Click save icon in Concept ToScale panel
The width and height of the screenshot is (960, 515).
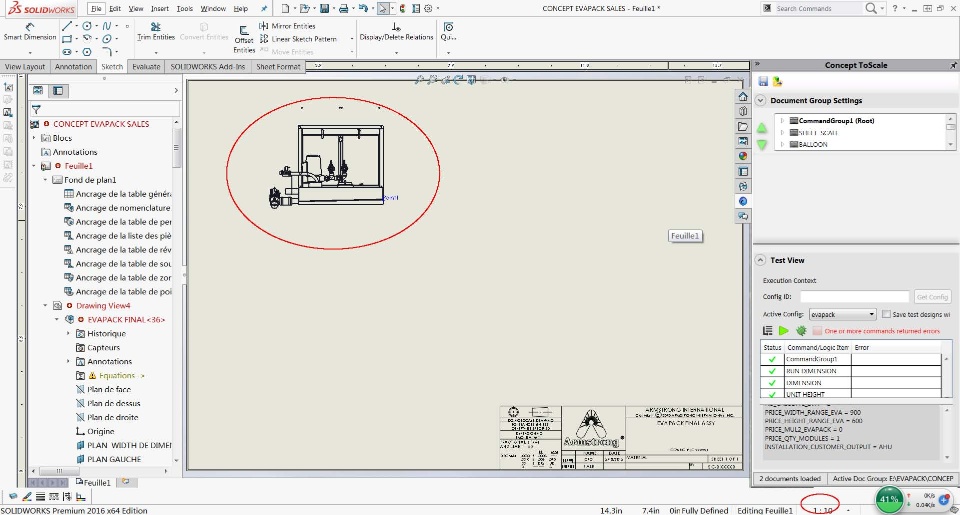click(763, 81)
